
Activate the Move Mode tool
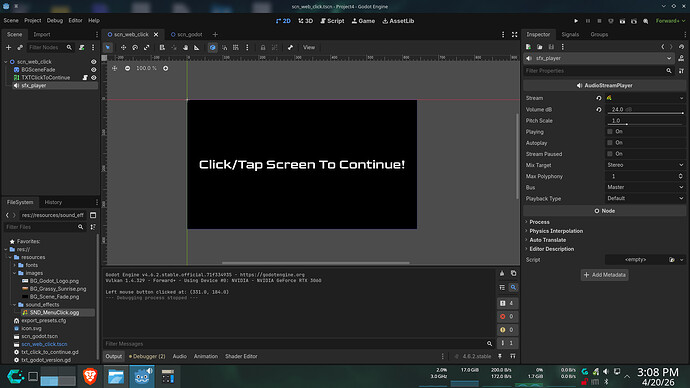(x=123, y=48)
